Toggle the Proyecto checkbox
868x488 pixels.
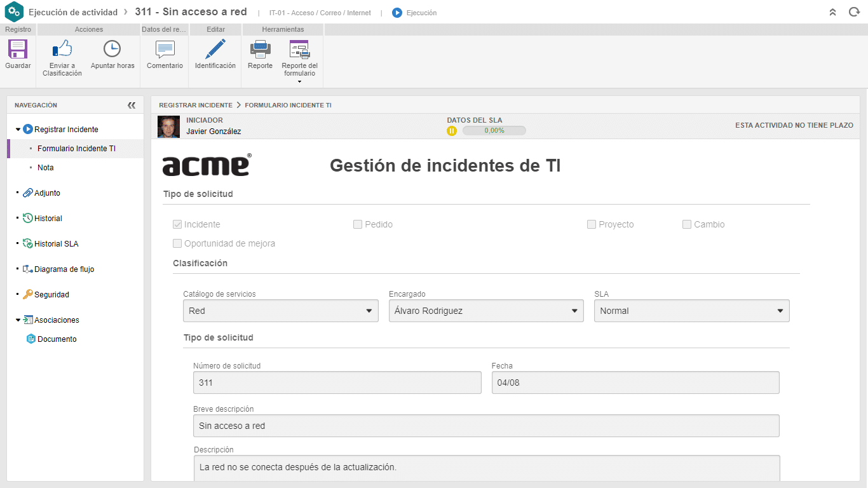pos(592,224)
